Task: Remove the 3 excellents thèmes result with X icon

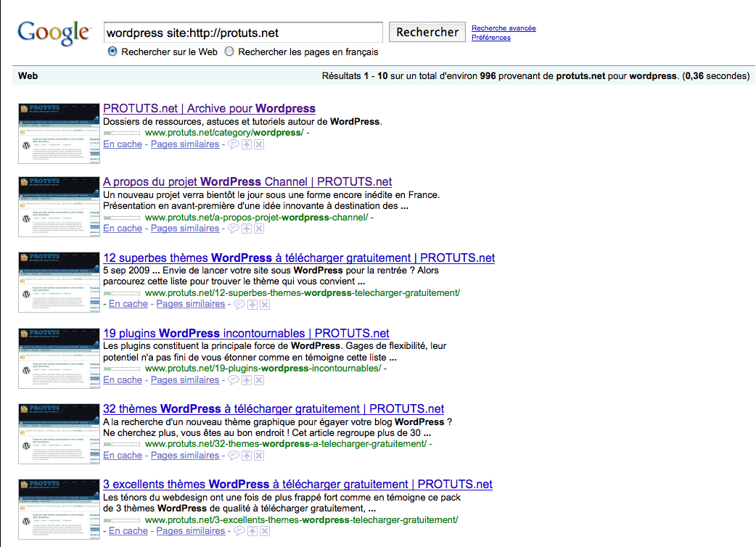Action: pyautogui.click(x=265, y=530)
